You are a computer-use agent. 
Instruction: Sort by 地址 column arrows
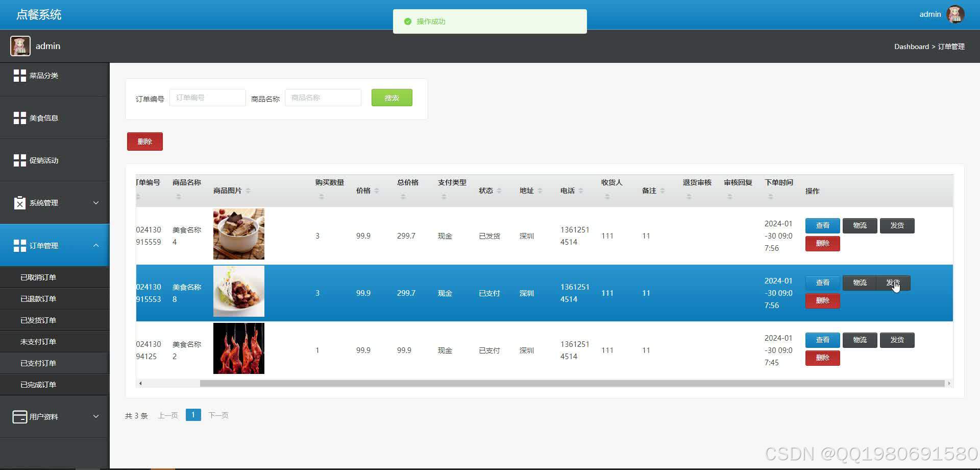[540, 191]
